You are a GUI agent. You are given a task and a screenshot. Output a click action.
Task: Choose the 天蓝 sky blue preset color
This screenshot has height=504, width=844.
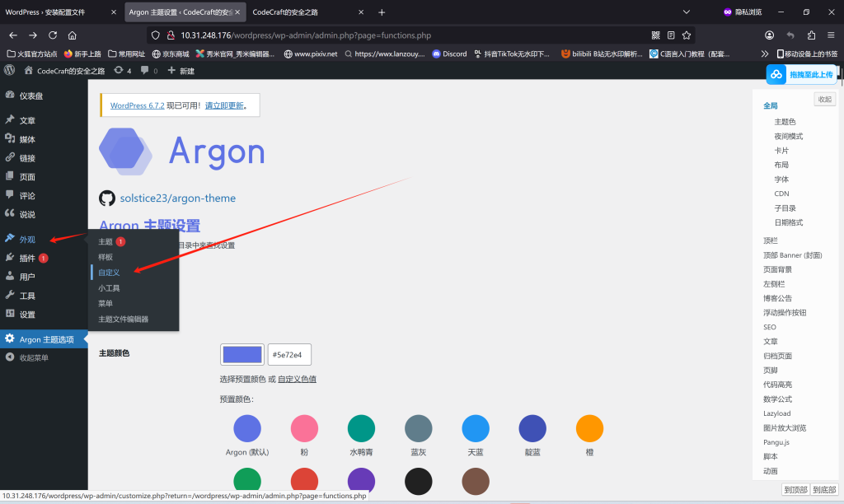click(x=476, y=429)
